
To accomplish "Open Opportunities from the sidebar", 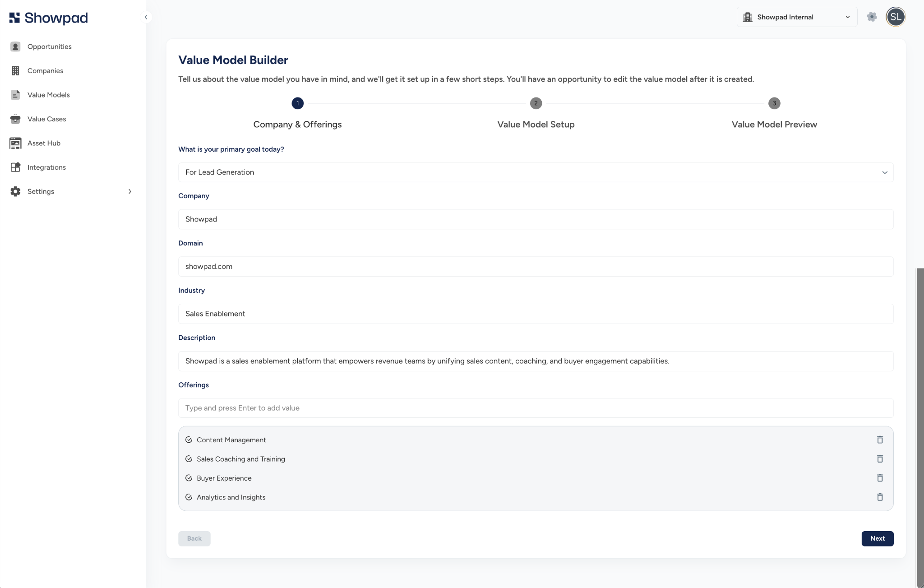I will [x=50, y=46].
